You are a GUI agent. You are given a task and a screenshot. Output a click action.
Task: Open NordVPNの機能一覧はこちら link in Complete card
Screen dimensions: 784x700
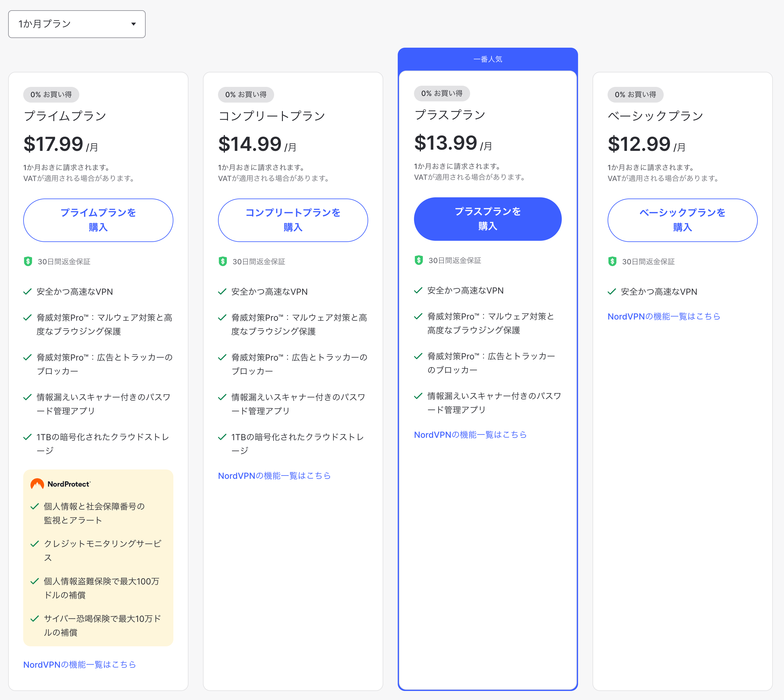(274, 476)
